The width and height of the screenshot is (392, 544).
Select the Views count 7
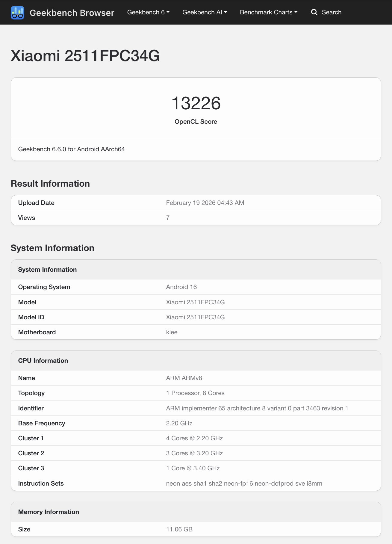coord(168,218)
